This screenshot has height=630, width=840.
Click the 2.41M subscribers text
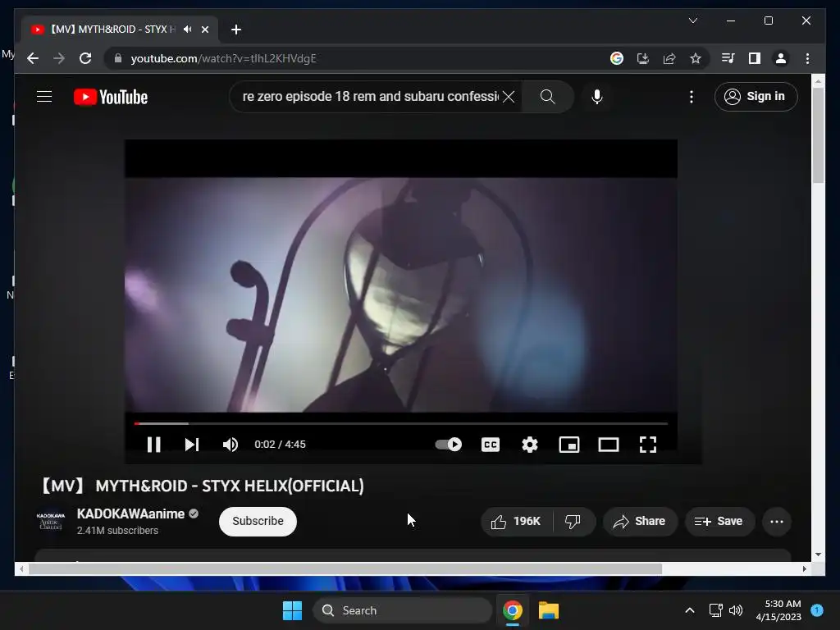[x=117, y=531]
